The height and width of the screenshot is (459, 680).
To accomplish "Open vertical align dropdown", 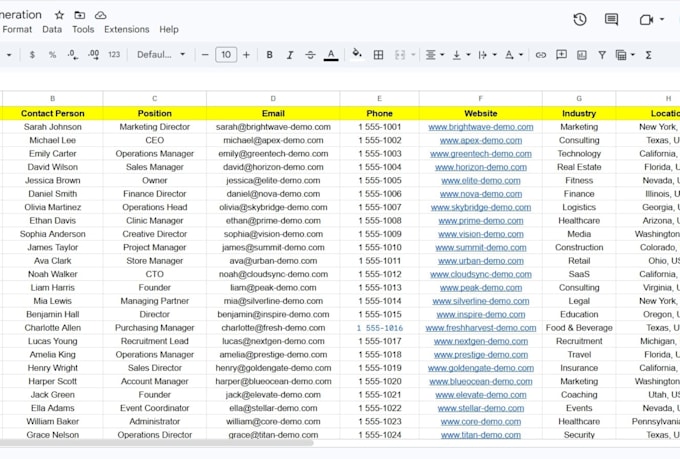I will point(461,55).
